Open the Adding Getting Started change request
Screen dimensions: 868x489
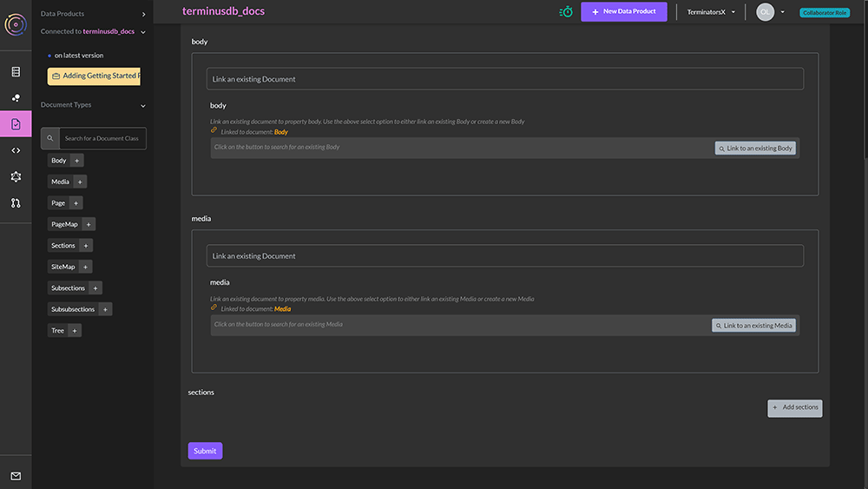coord(94,76)
